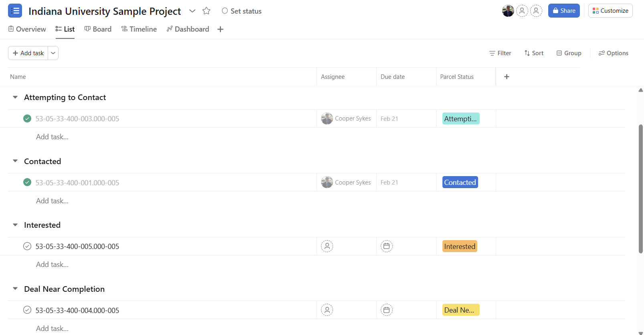Screen dimensions: 644x335
Task: Assign someone to task 53-05-33-400-004.000-005
Action: tap(327, 310)
